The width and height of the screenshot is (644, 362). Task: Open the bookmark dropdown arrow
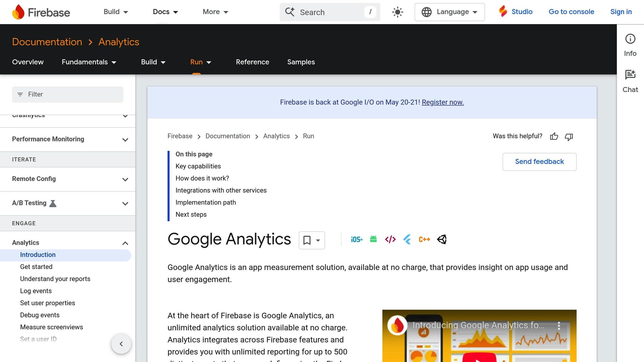click(318, 240)
